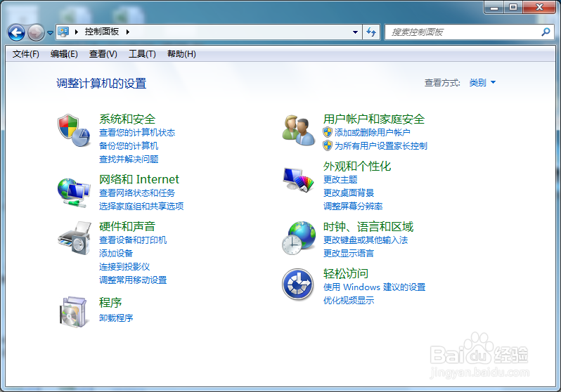The height and width of the screenshot is (392, 561).
Task: Open 时钟、语言和区域 category link
Action: 368,227
